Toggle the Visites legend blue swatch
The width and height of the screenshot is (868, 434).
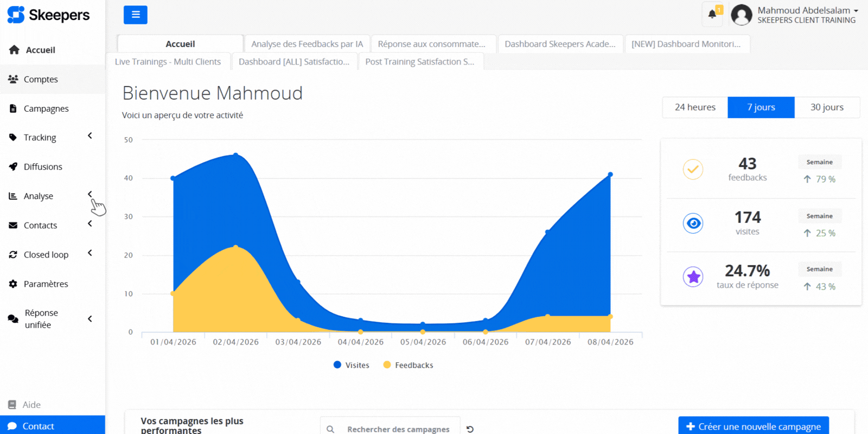pyautogui.click(x=337, y=365)
